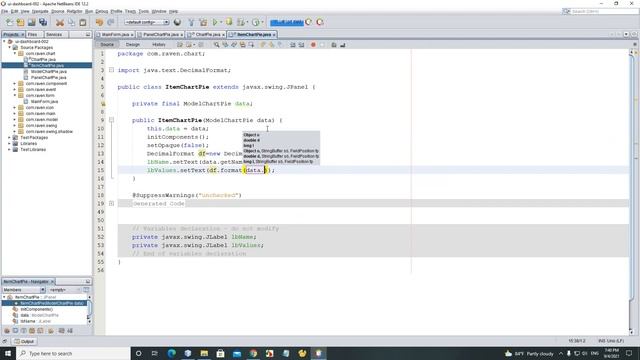The image size is (640, 360).
Task: Click the Paste clipboard icon
Action: tap(83, 22)
